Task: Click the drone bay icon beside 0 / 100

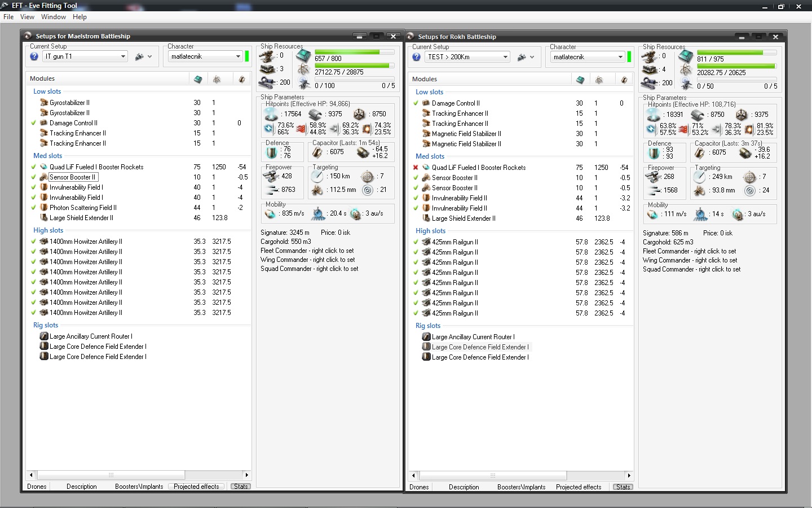Action: (304, 84)
